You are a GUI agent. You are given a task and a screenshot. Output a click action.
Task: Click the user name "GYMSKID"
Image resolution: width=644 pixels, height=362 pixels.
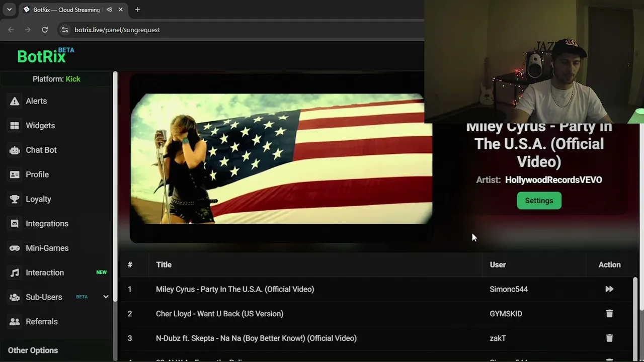pyautogui.click(x=506, y=314)
